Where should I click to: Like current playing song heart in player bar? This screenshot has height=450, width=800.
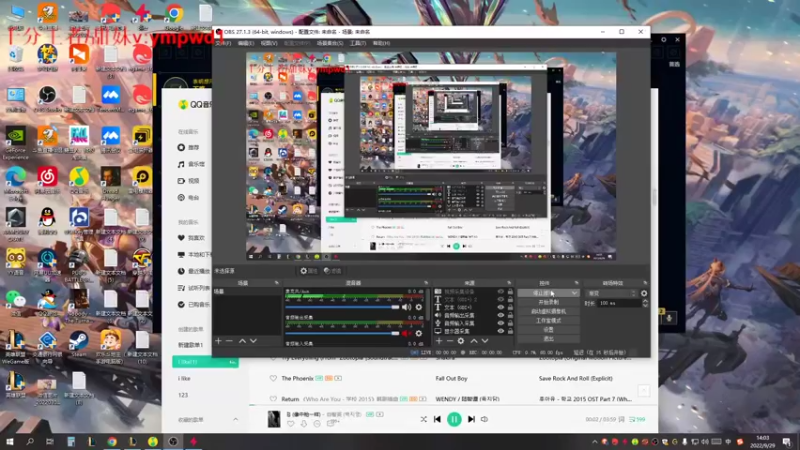(290, 423)
